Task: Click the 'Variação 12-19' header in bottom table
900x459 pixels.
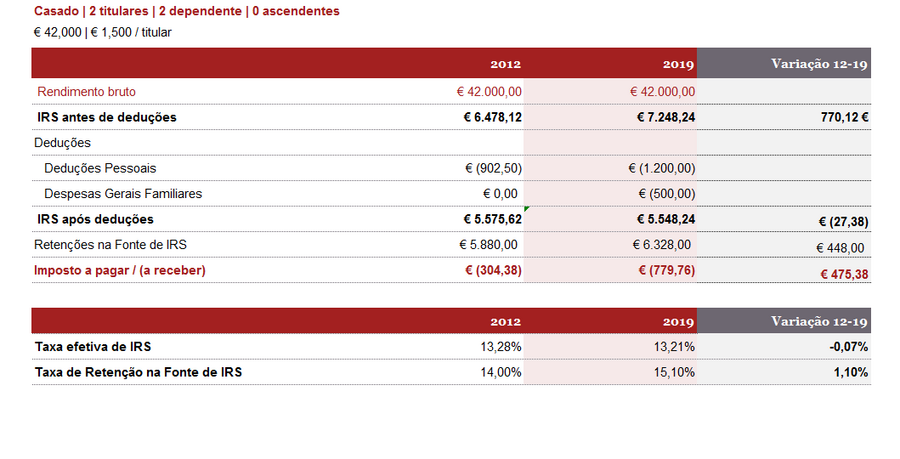Action: click(x=819, y=321)
